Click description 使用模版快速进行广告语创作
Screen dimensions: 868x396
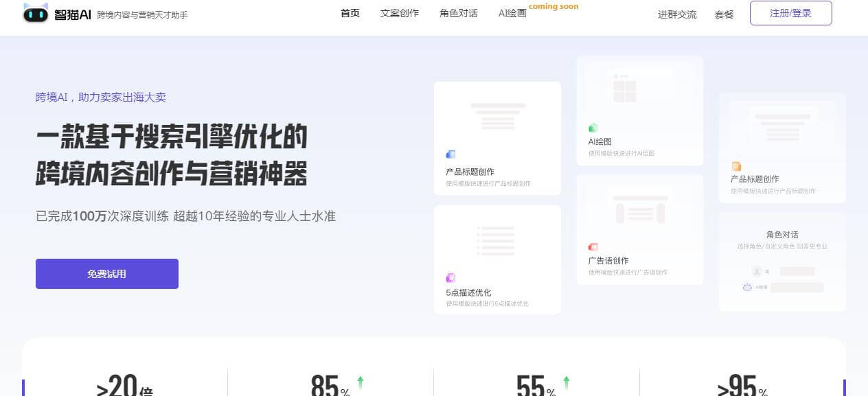coord(628,272)
